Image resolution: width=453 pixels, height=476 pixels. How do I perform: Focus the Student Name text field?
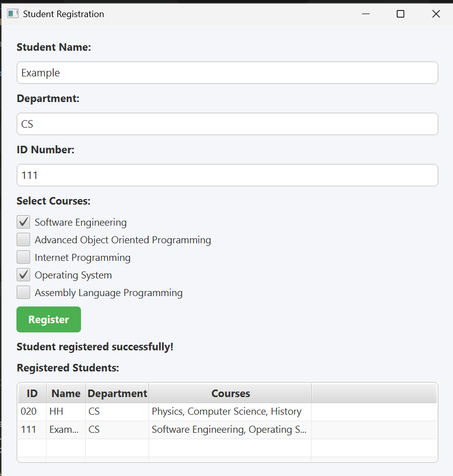(x=227, y=73)
